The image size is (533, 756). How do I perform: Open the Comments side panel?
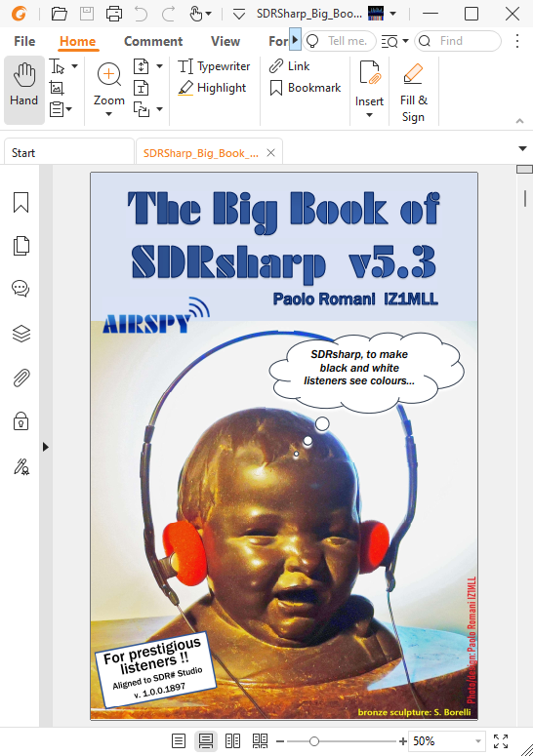pyautogui.click(x=20, y=289)
